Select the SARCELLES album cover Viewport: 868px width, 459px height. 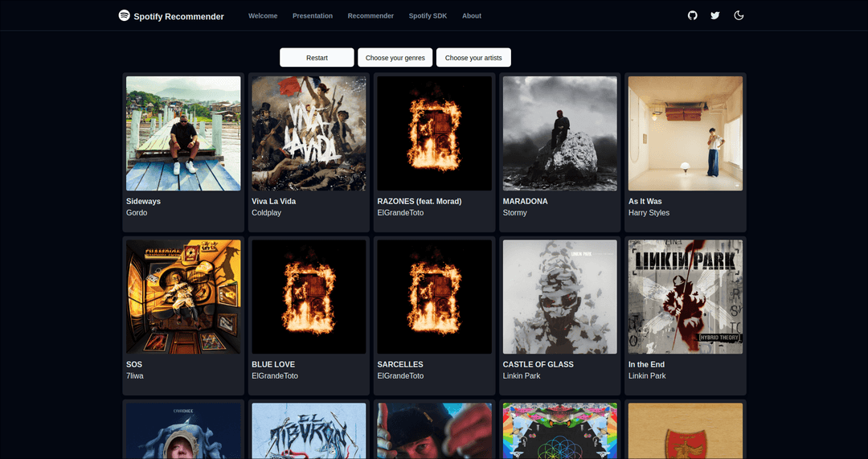[435, 297]
